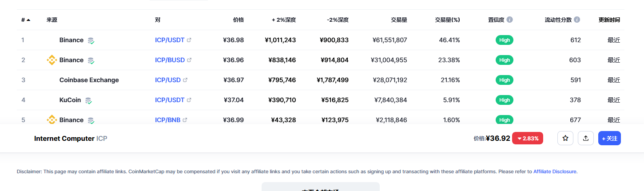This screenshot has width=644, height=191.
Task: Click the Binance logo in the ICP/BNB row
Action: [x=52, y=120]
